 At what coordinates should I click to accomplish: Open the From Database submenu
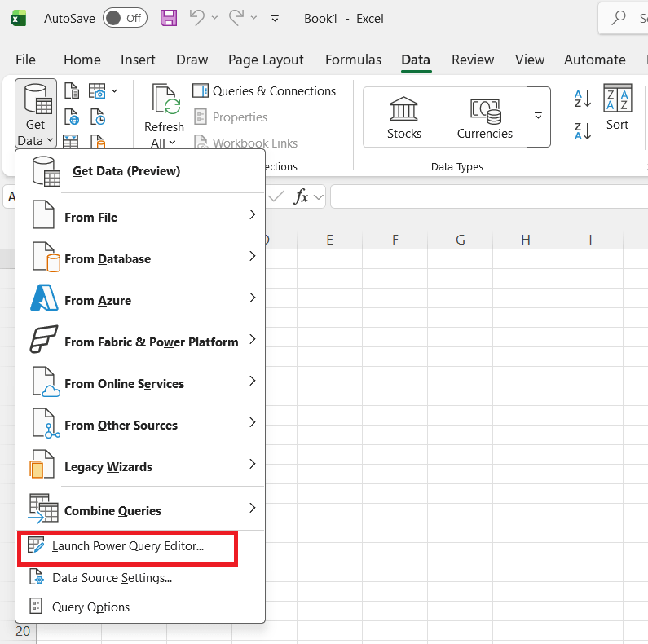coord(140,257)
